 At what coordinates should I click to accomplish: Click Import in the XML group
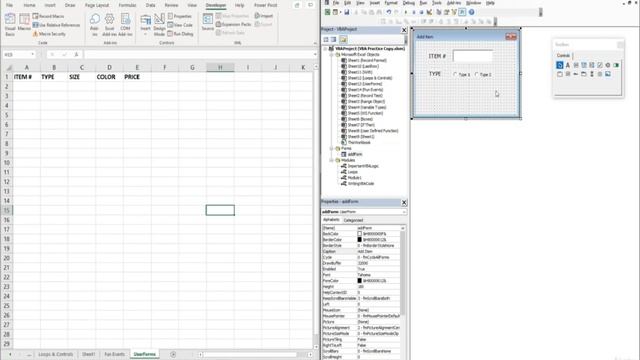coord(264,16)
